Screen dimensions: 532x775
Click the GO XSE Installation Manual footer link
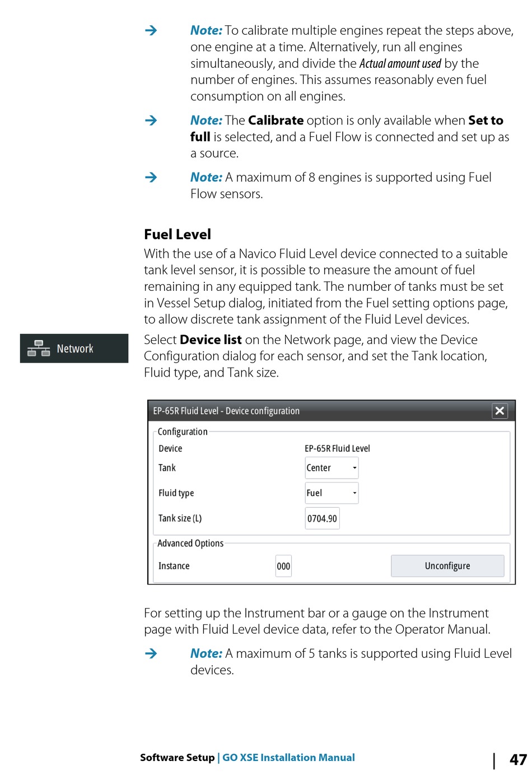click(x=288, y=758)
